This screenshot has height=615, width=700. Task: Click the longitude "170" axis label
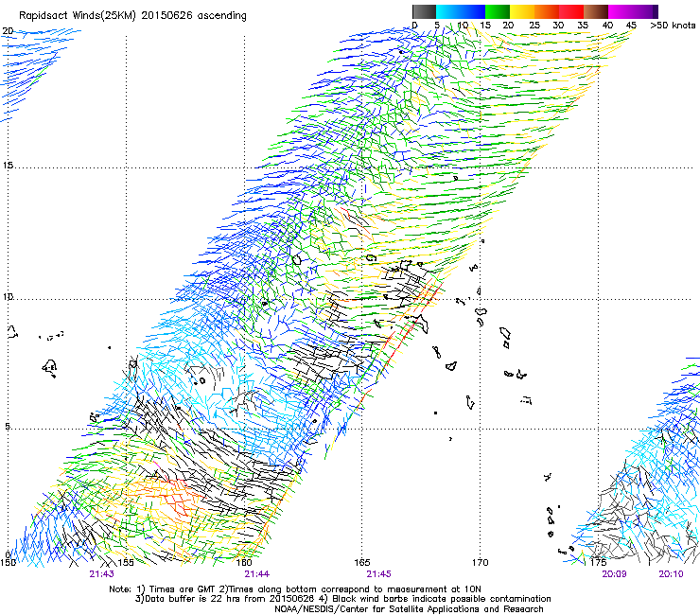pos(481,562)
